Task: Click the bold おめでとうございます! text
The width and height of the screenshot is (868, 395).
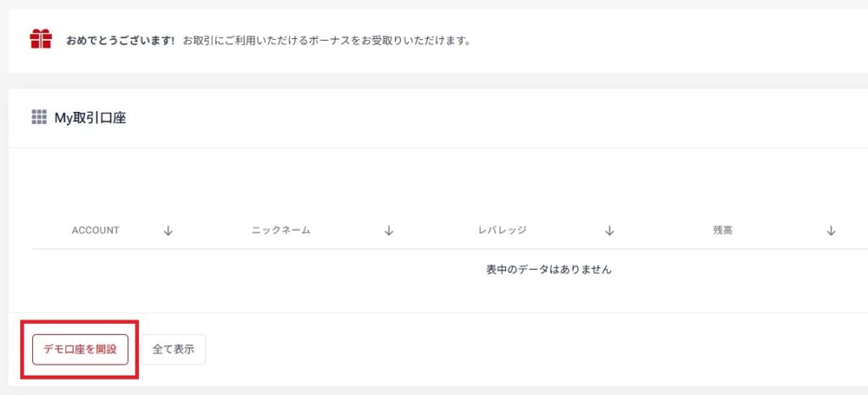Action: click(120, 40)
